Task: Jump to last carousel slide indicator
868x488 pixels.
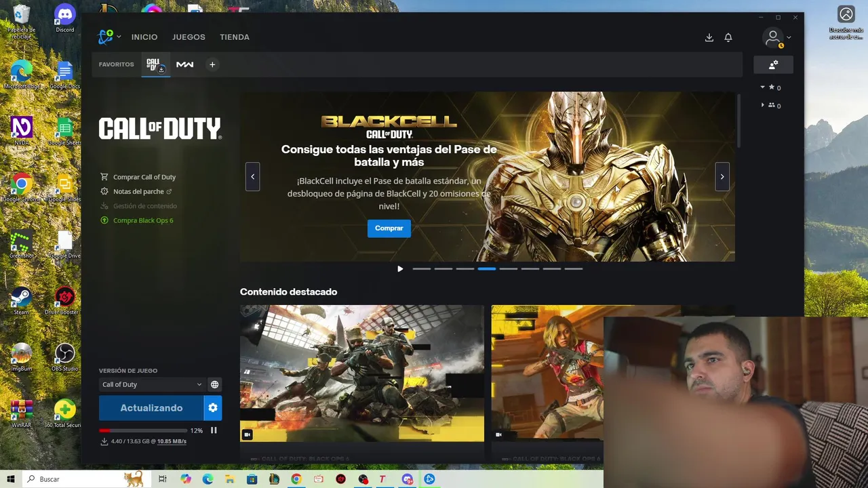Action: pos(574,269)
